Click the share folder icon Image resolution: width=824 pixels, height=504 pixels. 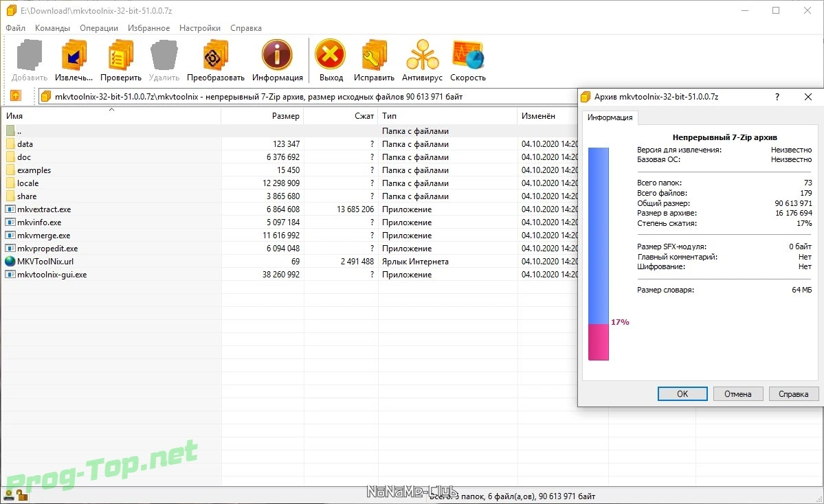tap(10, 196)
